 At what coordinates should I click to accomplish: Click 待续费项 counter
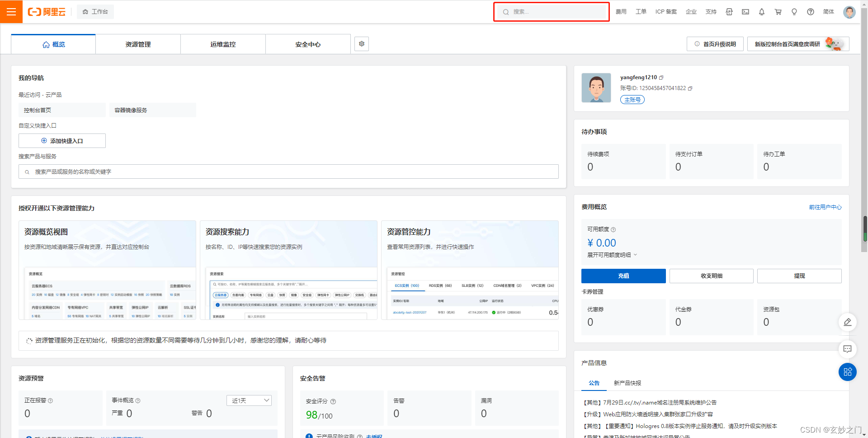click(x=623, y=162)
